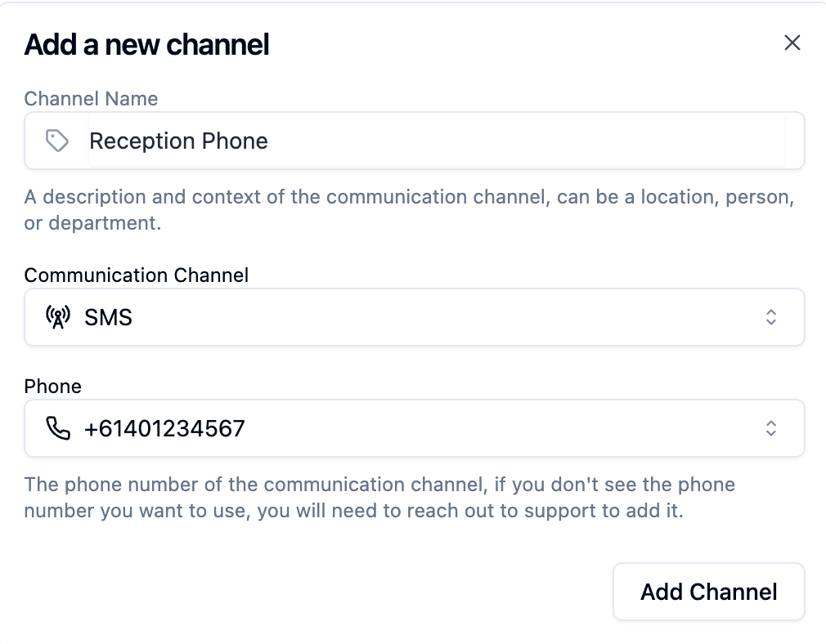Click the tag icon in Channel Name field
The image size is (826, 644).
point(56,141)
